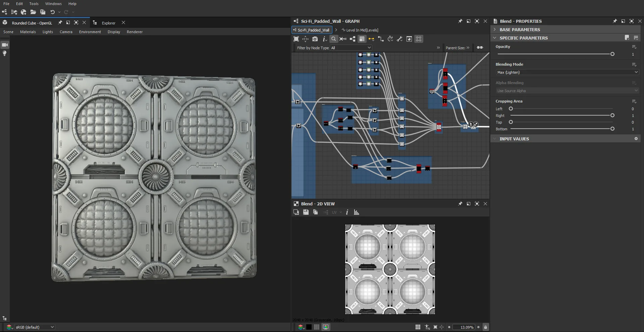Viewport: 644px width, 332px height.
Task: Pin the Blend Properties panel
Action: coord(615,21)
